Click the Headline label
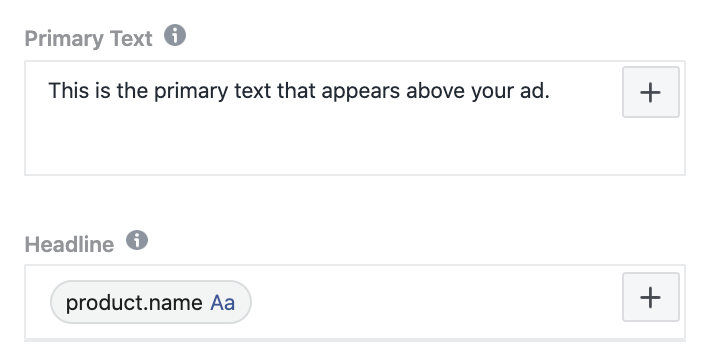The width and height of the screenshot is (706, 360). (x=69, y=244)
